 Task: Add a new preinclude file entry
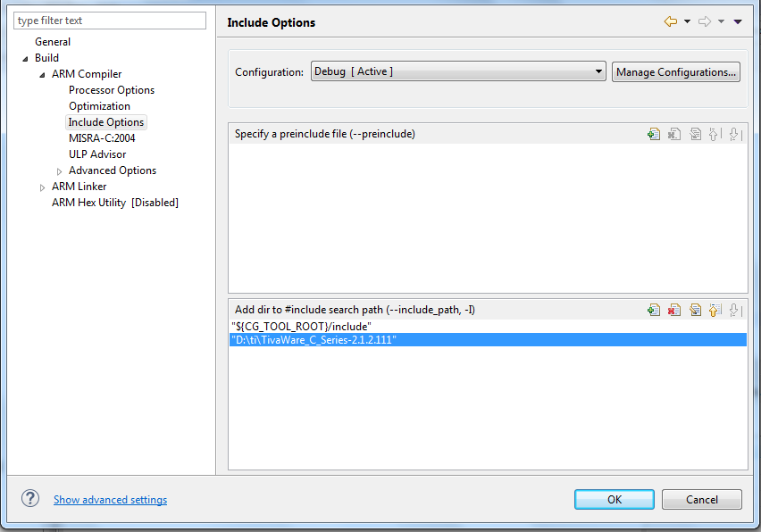pos(653,134)
